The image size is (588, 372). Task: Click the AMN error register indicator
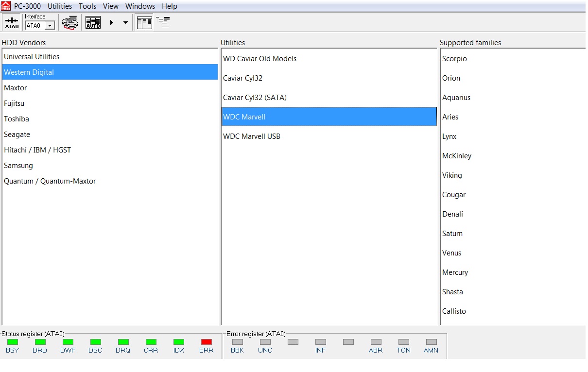pos(432,342)
